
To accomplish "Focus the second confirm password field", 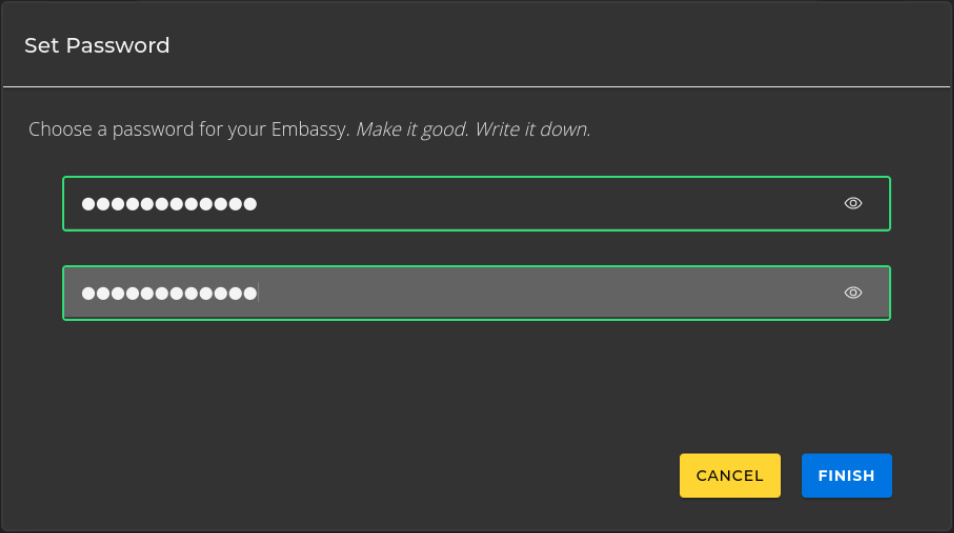I will coord(476,293).
